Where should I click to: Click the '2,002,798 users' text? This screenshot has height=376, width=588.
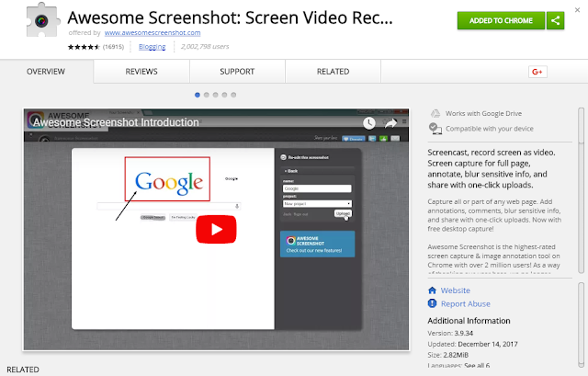(205, 47)
